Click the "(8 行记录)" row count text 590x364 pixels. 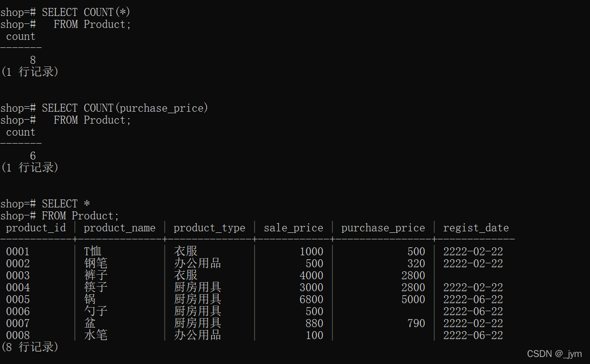[x=30, y=347]
